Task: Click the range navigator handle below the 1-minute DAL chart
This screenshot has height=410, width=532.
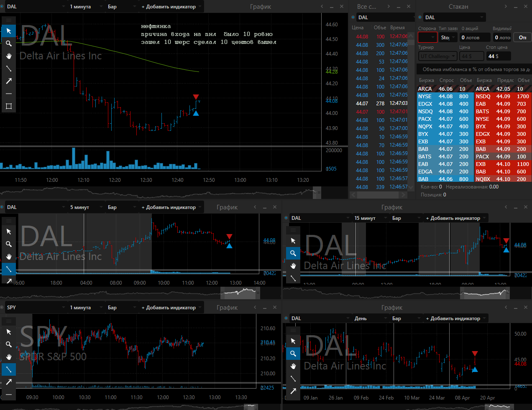Action: 317,192
